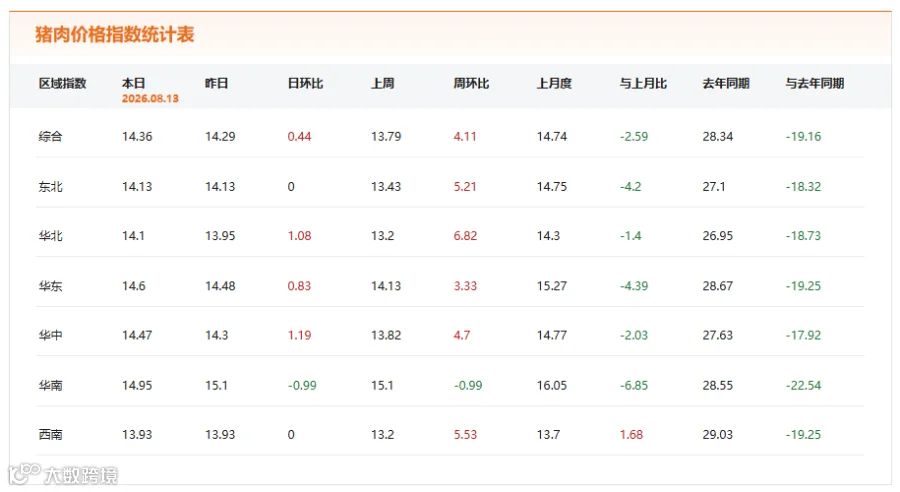Click the 西南 region row label
The image size is (900, 492).
(51, 435)
